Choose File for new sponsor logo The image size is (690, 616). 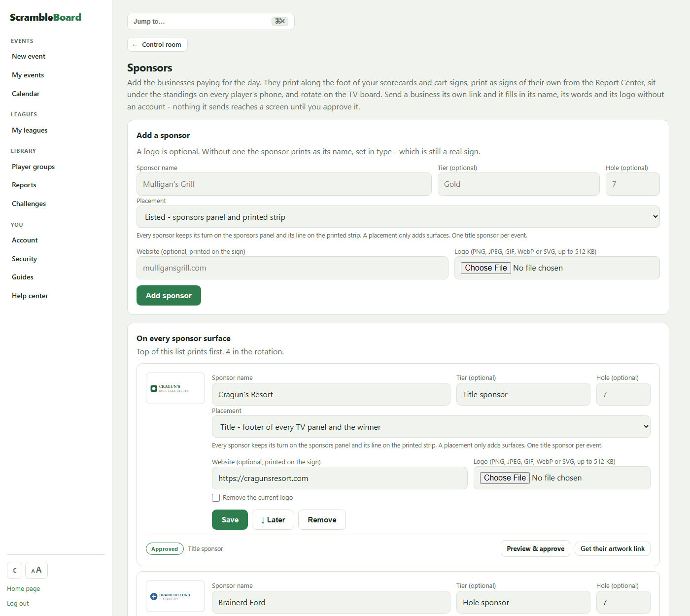(486, 268)
